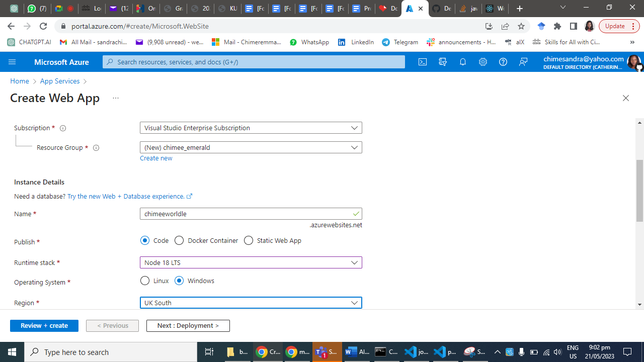
Task: Open Azure portal settings gear
Action: click(x=483, y=62)
